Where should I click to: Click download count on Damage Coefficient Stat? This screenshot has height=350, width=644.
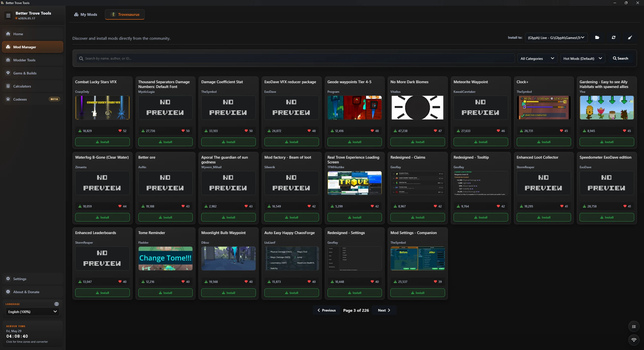click(211, 131)
